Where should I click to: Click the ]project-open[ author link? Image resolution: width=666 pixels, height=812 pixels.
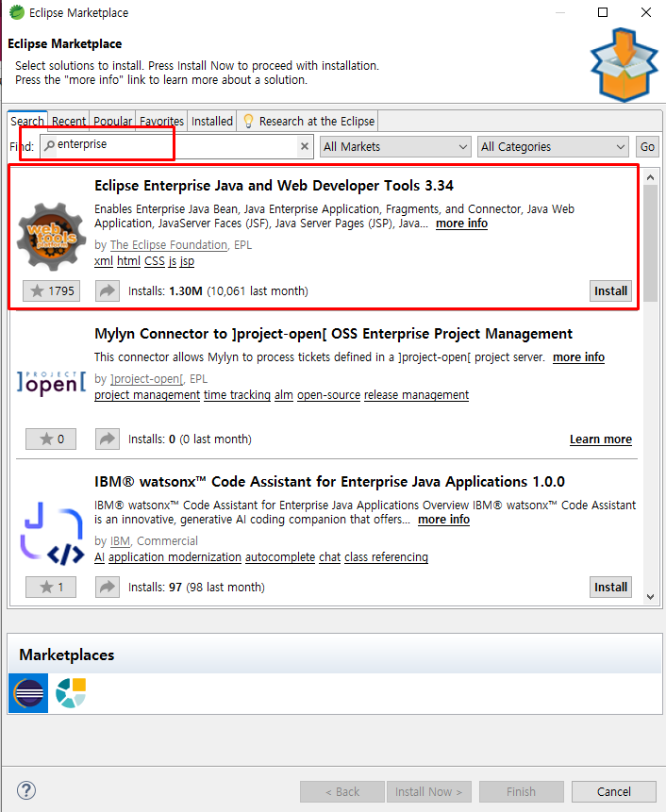[146, 379]
